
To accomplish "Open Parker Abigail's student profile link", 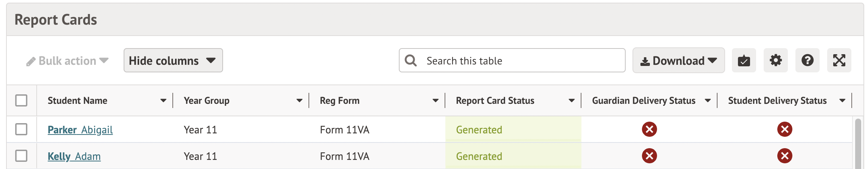I will pos(80,130).
